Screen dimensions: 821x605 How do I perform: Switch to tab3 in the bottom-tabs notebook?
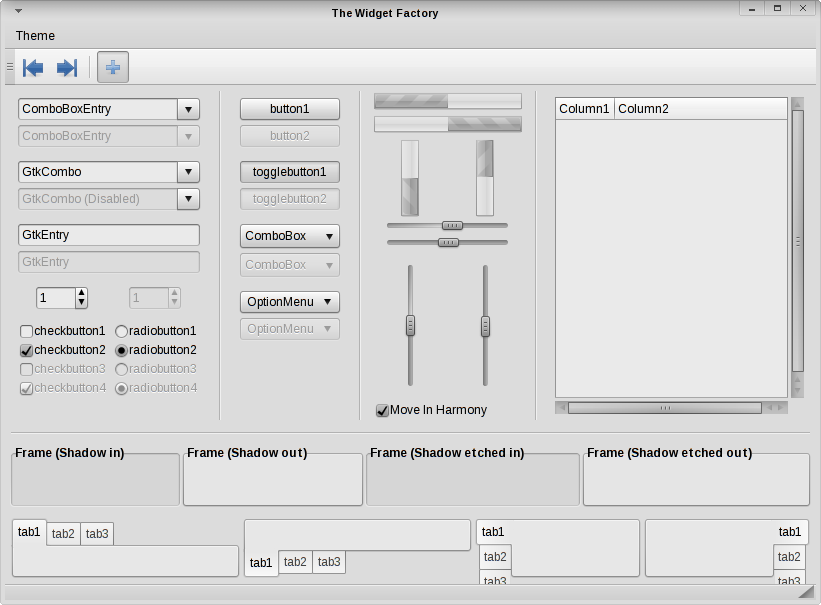pos(329,562)
